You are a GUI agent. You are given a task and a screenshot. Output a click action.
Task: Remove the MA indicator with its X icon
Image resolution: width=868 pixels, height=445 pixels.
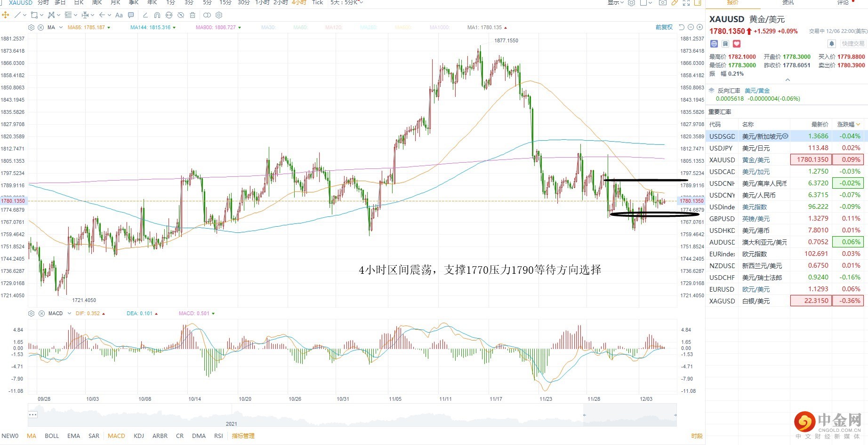(40, 27)
